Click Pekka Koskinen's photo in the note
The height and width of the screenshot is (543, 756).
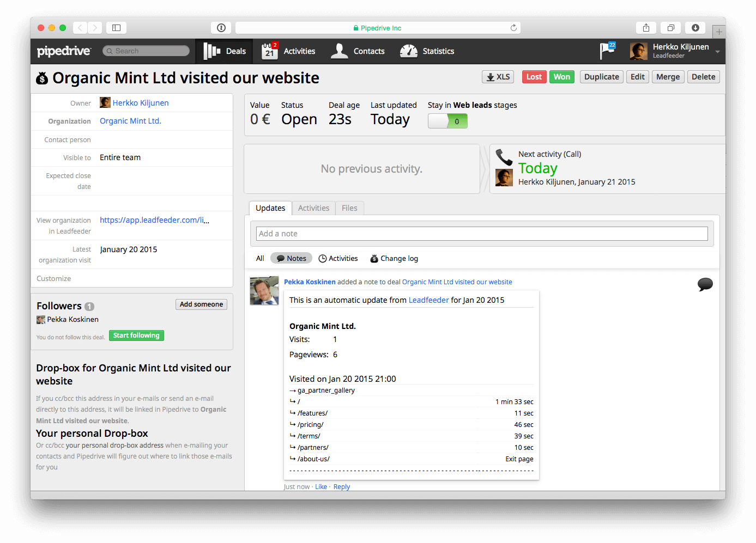pyautogui.click(x=264, y=291)
